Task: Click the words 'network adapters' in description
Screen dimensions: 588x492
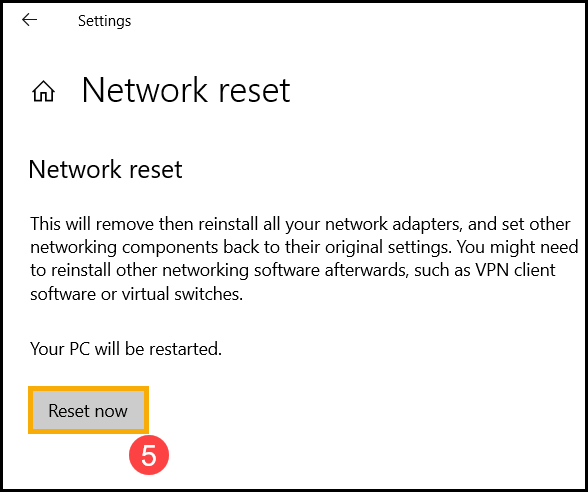Action: pos(392,224)
